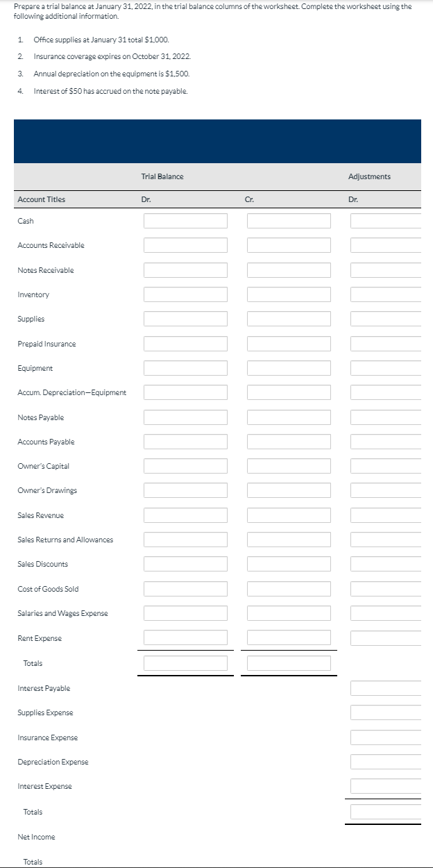Screen dimensions: 433x868
Task: Click the Accounts Payable credit field
Action: pos(289,441)
